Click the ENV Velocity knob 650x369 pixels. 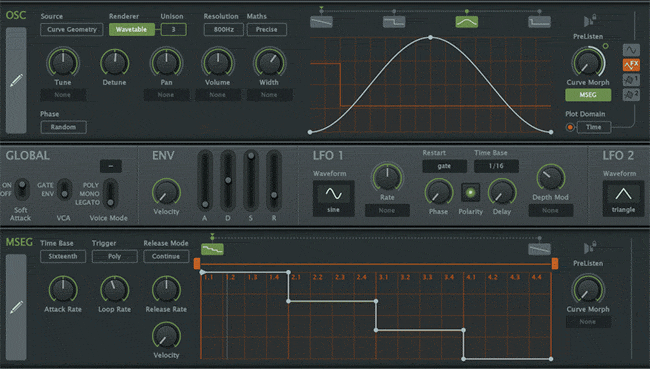pyautogui.click(x=166, y=192)
